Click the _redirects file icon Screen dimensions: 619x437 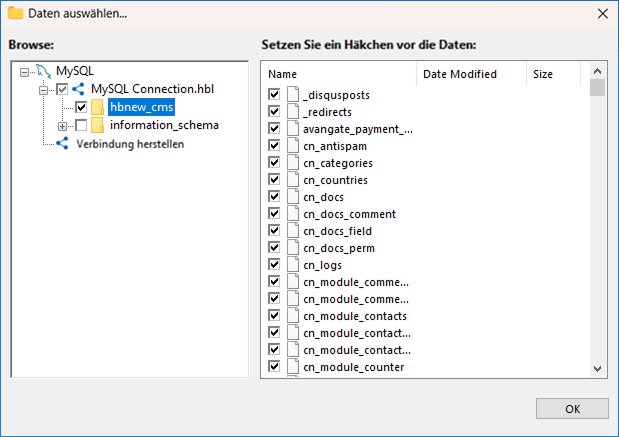point(293,112)
